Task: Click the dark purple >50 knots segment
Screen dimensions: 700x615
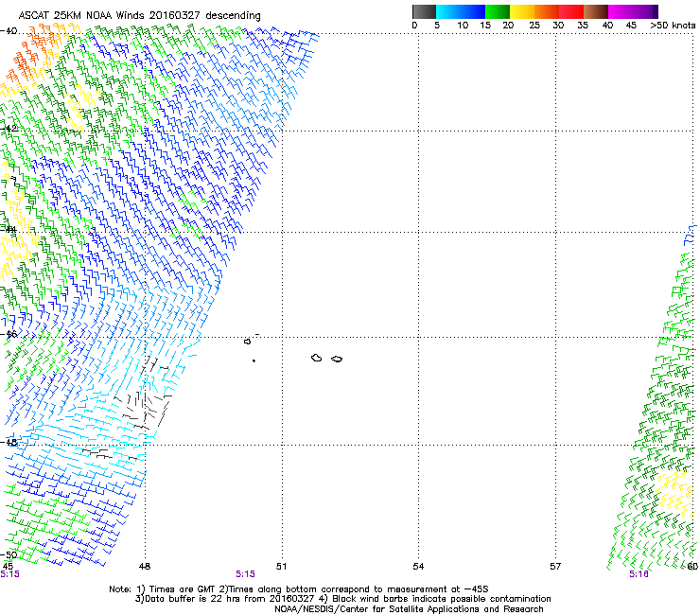Action: point(656,11)
